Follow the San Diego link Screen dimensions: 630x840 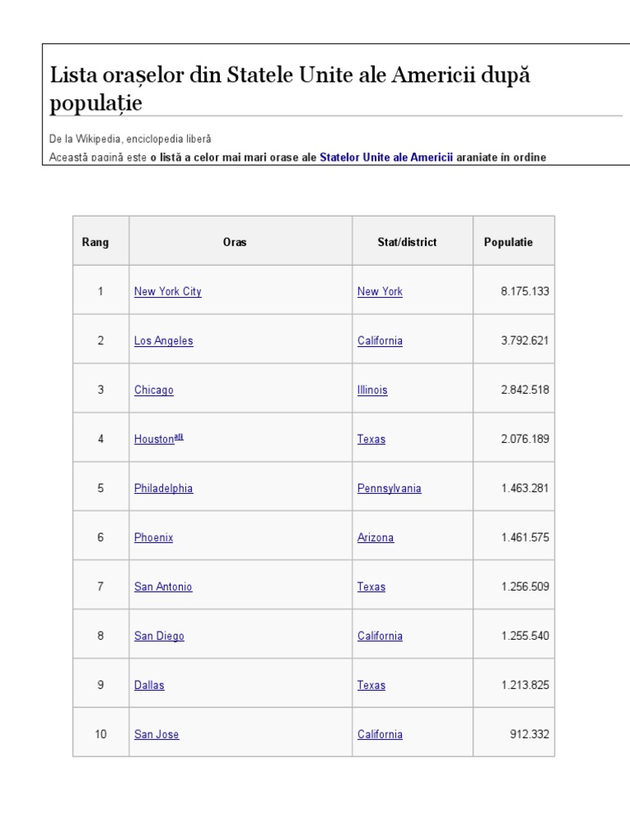click(x=159, y=636)
